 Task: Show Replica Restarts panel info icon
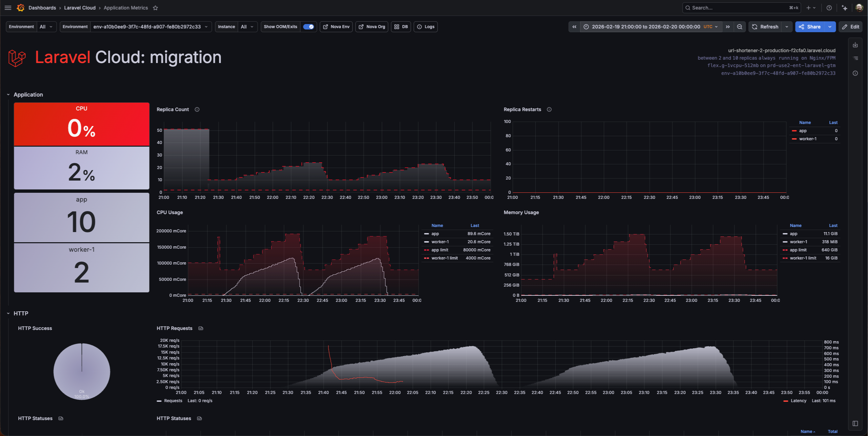click(549, 109)
